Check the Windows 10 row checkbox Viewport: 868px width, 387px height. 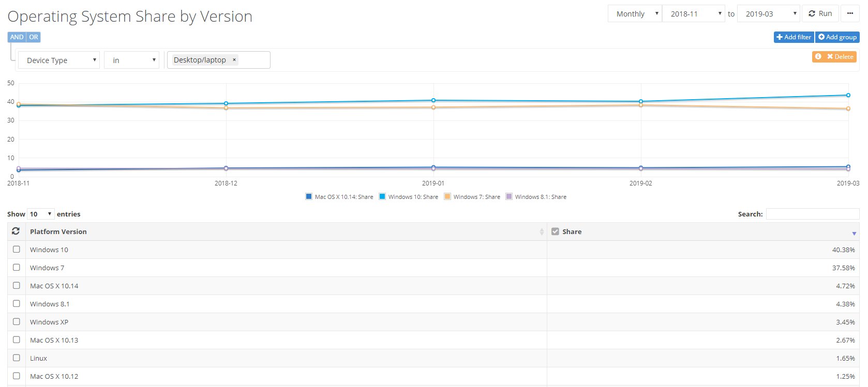pos(17,250)
